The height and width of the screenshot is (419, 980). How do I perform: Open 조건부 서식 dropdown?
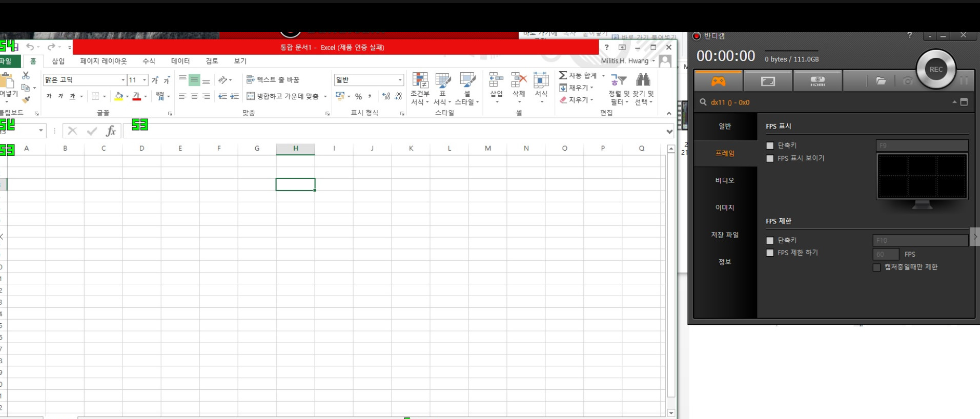coord(420,89)
